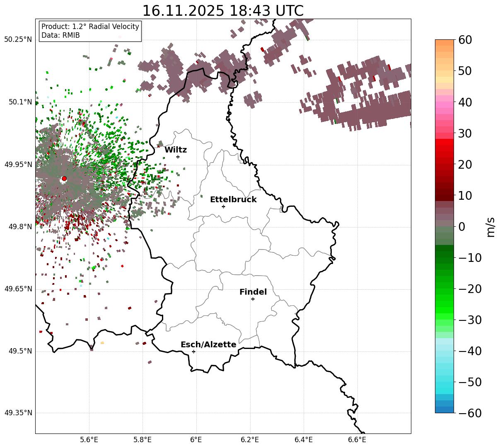Click the 49.65°N latitude label
500x448 pixels.
[x=18, y=289]
